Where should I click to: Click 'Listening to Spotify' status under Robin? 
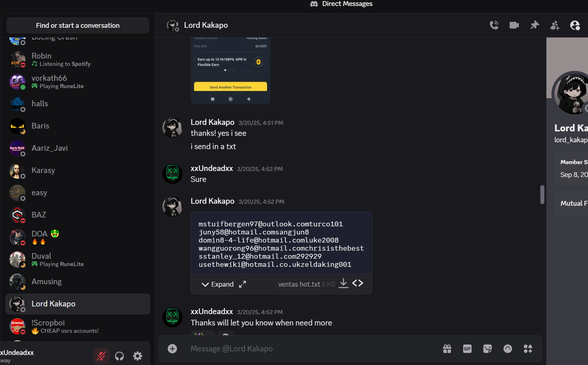click(65, 64)
